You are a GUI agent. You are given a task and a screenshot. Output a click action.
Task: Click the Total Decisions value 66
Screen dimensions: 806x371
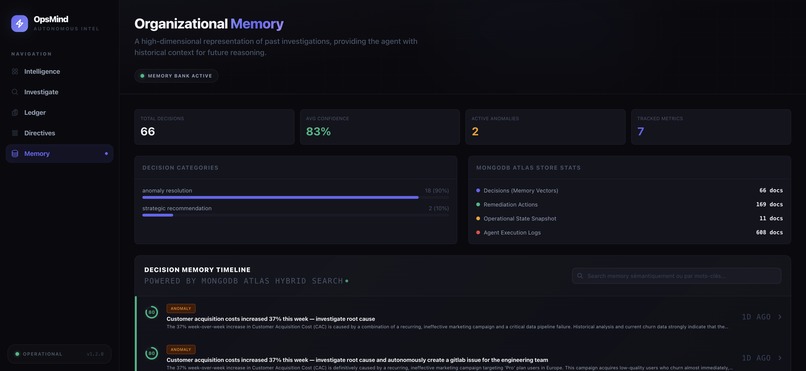point(148,132)
